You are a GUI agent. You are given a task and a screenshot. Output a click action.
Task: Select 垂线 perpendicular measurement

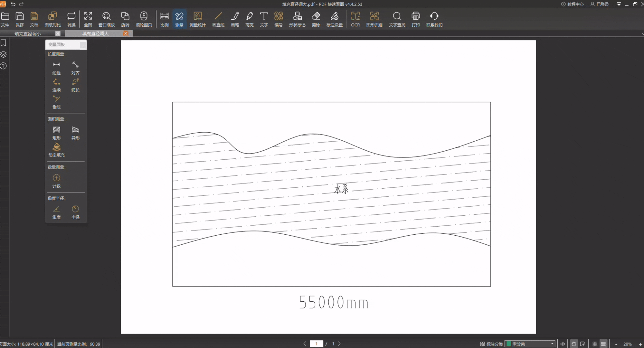click(56, 102)
